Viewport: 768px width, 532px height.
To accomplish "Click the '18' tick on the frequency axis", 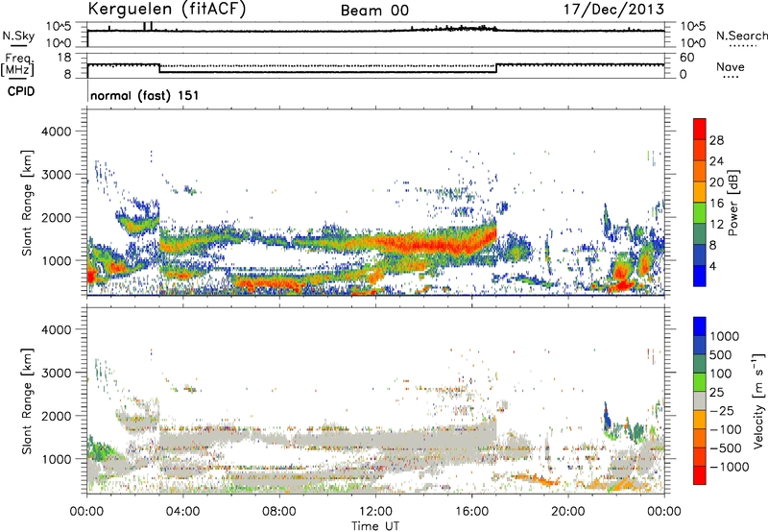I will 64,58.
